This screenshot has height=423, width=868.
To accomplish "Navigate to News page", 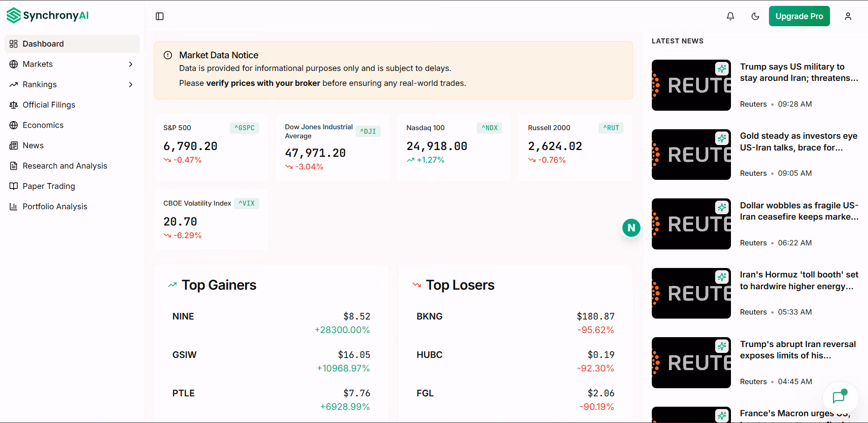I will coord(72,146).
